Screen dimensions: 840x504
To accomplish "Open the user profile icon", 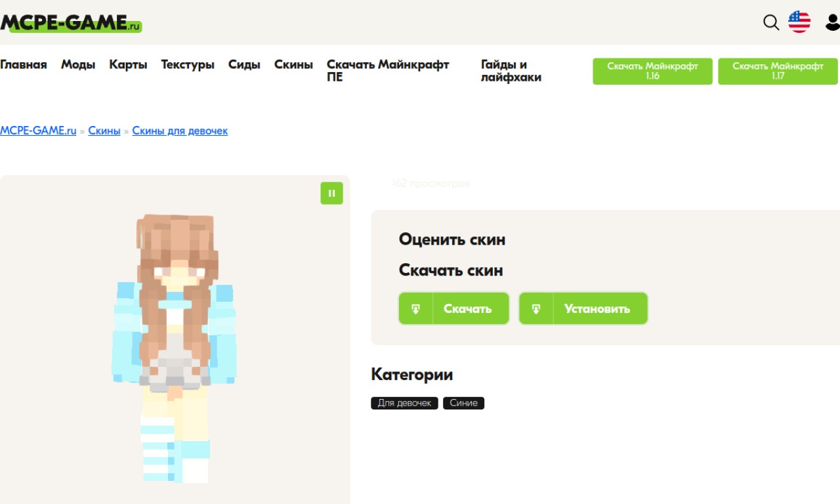I will [832, 22].
